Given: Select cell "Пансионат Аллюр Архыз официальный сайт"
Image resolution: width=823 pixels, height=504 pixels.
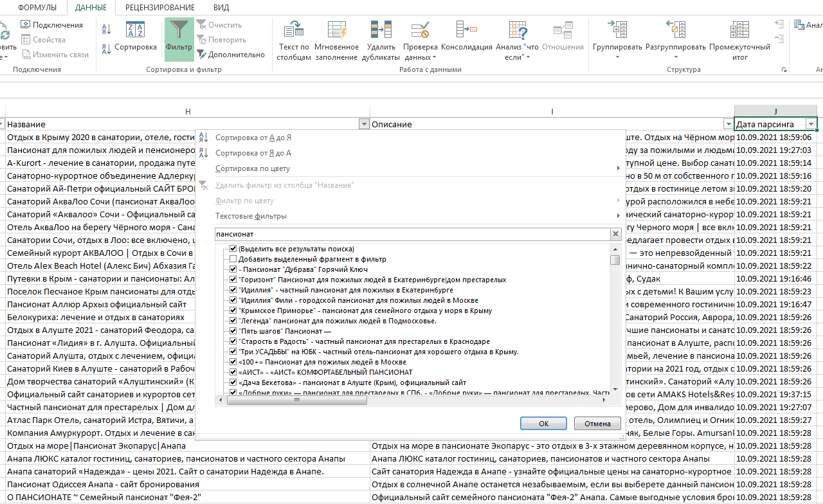Looking at the screenshot, I should click(x=101, y=304).
